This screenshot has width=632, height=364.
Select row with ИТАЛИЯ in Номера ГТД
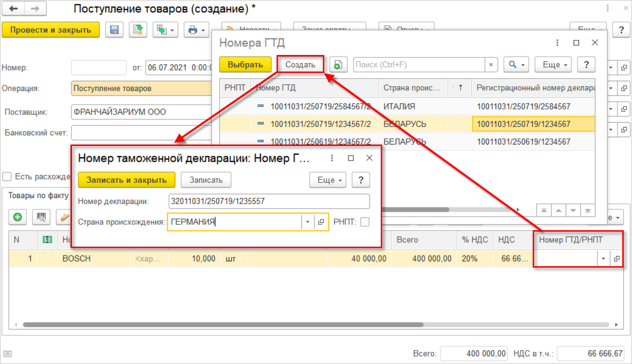click(x=407, y=107)
